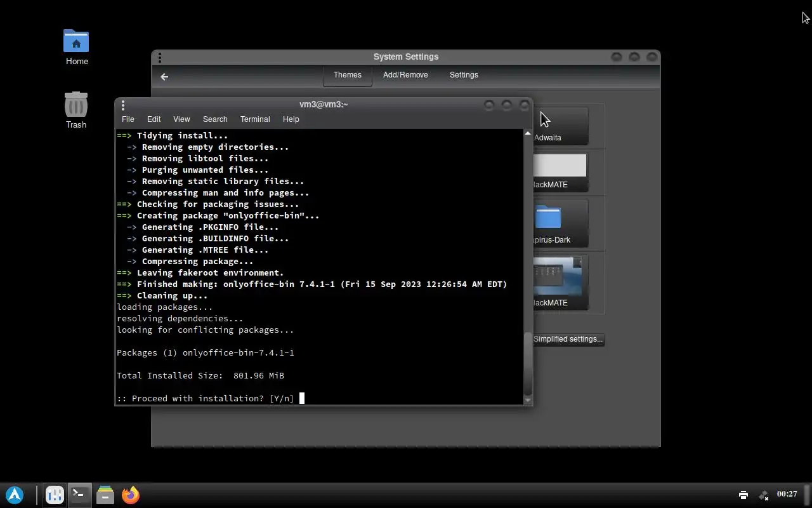The height and width of the screenshot is (508, 812).
Task: Click the 'Compressing man and info pages...' line
Action: (218, 193)
